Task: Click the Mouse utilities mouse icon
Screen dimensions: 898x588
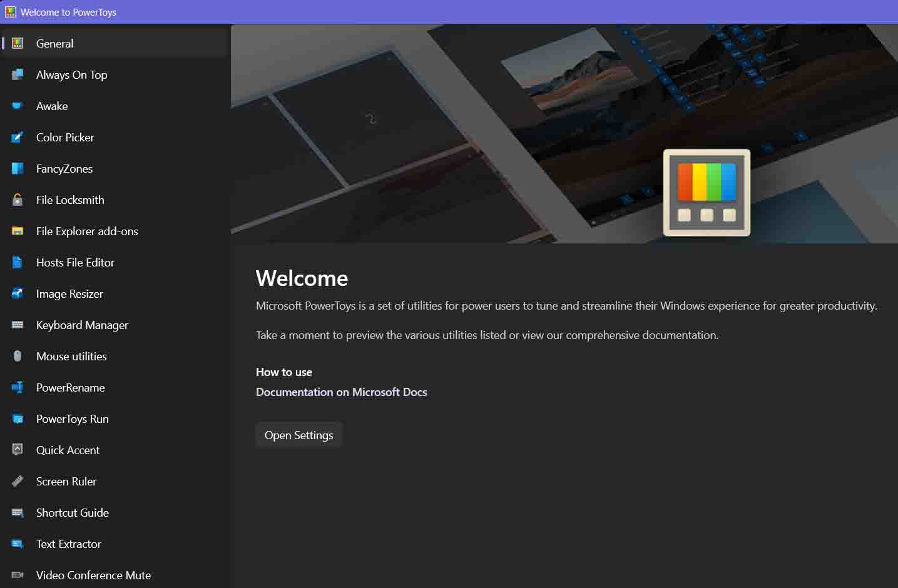Action: [18, 357]
